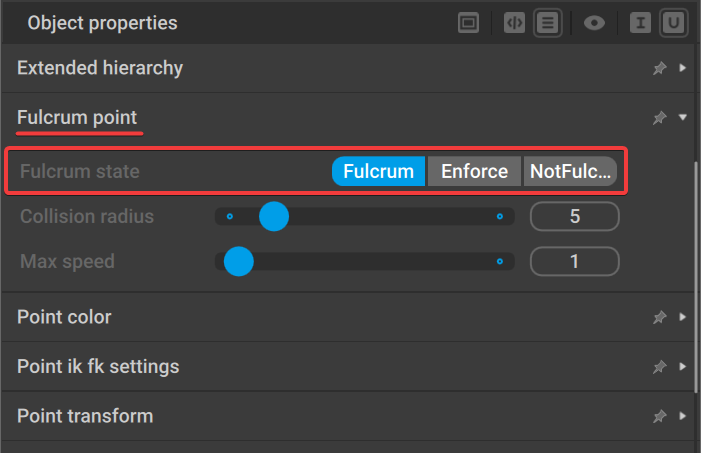
Task: Set Fulcrum state to Enforce
Action: [x=474, y=171]
